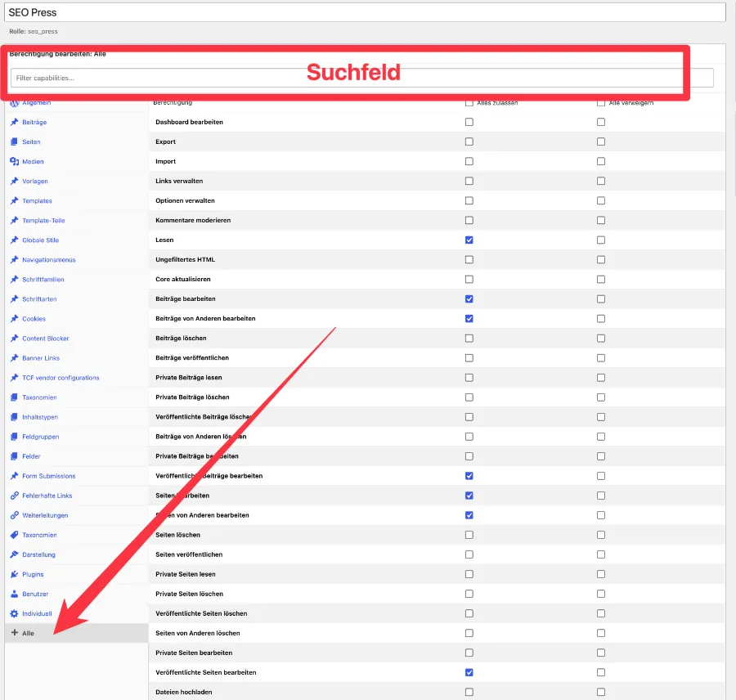Click the page icon beside Inhaltstypen
This screenshot has height=700, width=736.
point(14,417)
